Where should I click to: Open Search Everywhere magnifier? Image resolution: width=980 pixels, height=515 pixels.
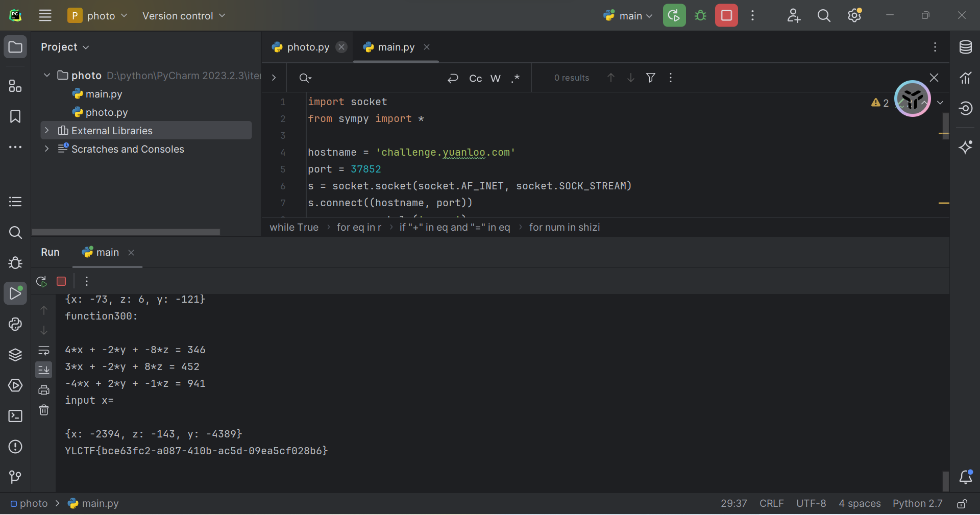[x=824, y=15]
